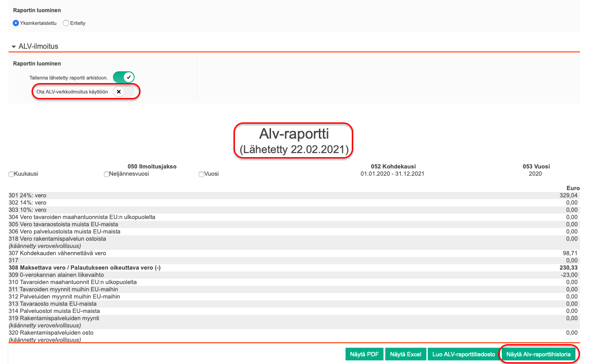The image size is (589, 364).
Task: Select the 308 Maksettava vero row
Action: (x=85, y=268)
